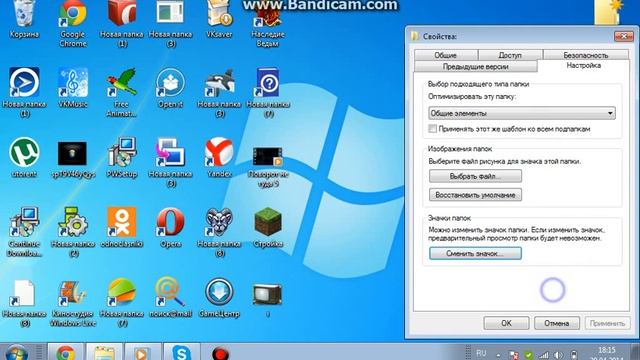Switch to the Доступ tab
Screen dimensions: 640x360
coord(510,55)
